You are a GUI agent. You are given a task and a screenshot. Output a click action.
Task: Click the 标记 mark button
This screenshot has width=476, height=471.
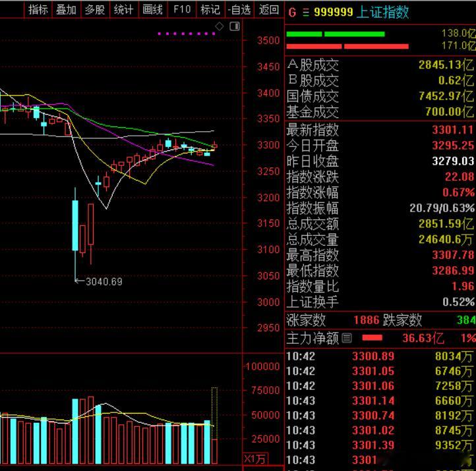point(210,10)
